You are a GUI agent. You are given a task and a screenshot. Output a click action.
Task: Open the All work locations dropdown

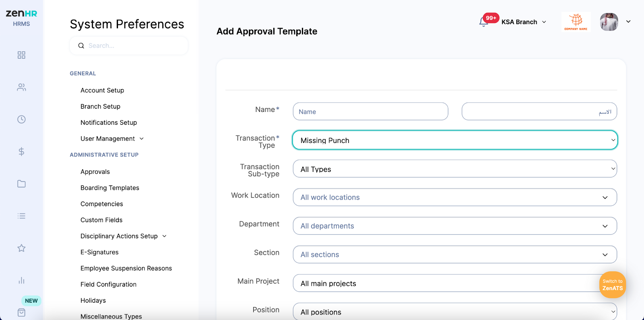pos(455,197)
